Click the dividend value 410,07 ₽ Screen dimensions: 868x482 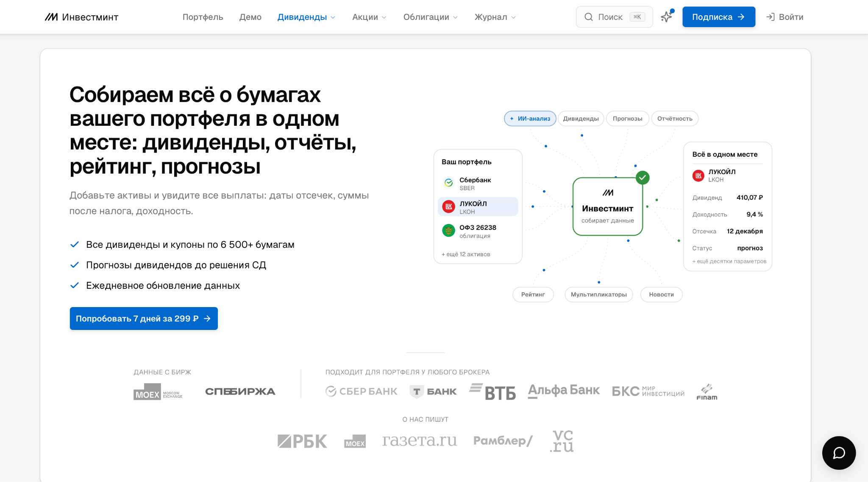pos(749,197)
